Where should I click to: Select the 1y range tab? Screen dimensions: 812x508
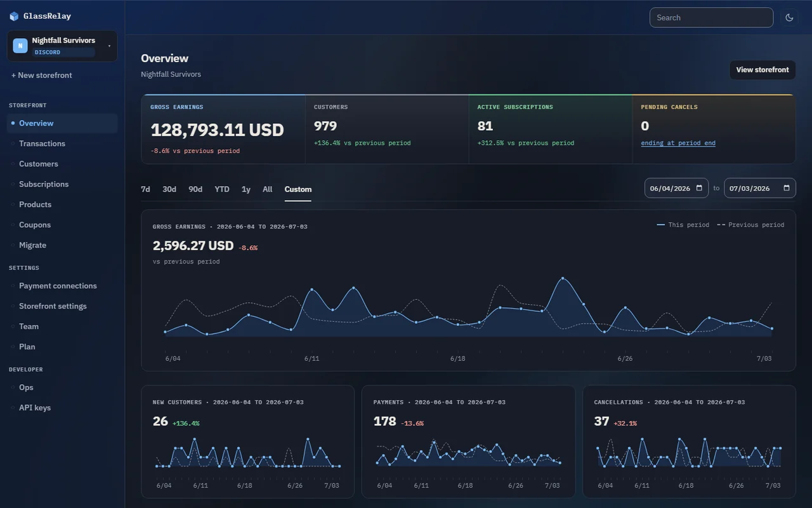coord(246,189)
